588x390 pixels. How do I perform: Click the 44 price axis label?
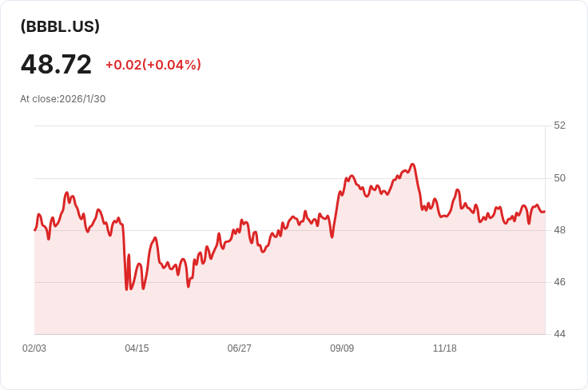coord(559,334)
